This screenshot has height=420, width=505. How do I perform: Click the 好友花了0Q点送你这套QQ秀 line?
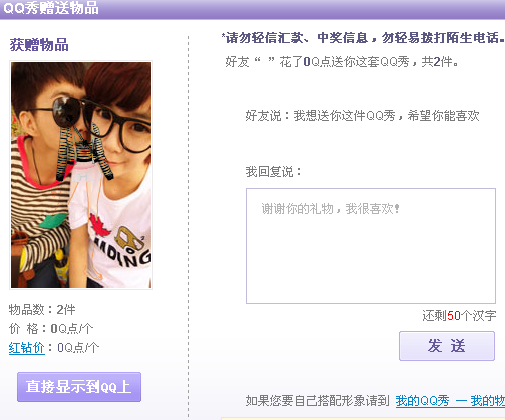342,62
